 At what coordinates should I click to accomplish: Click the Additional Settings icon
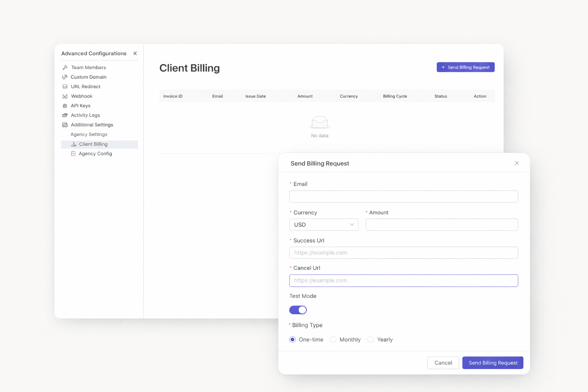(65, 125)
